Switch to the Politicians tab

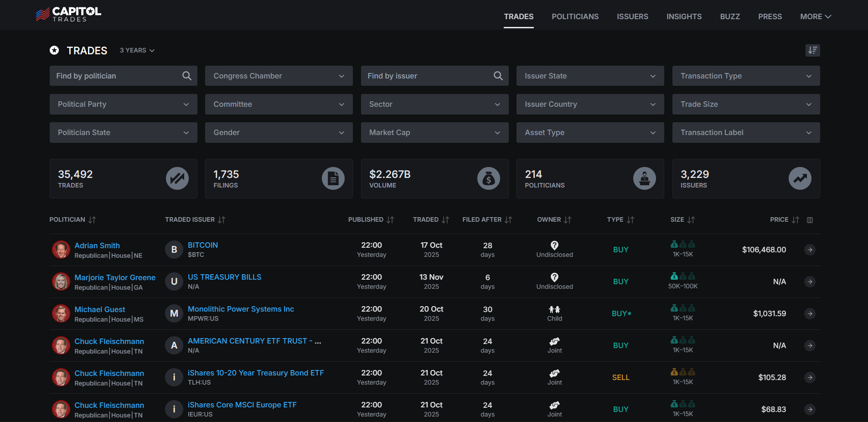pyautogui.click(x=575, y=16)
